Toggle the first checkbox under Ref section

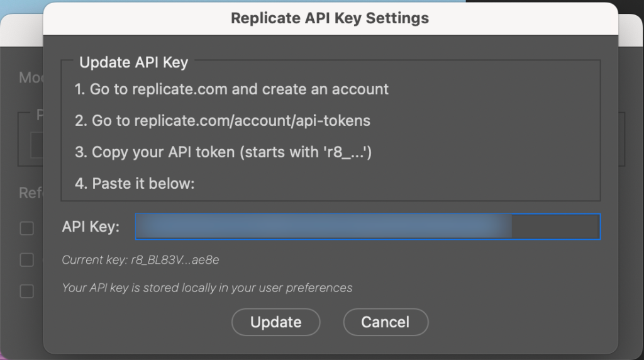[26, 228]
